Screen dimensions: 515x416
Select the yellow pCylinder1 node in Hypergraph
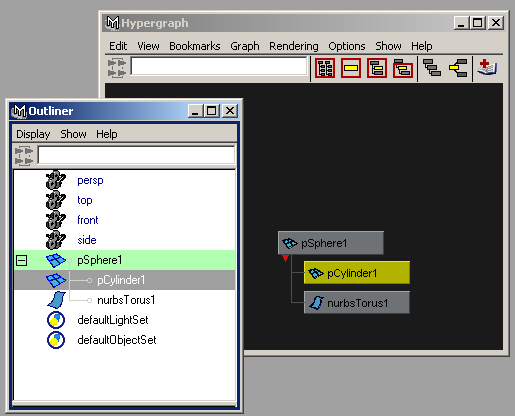(357, 273)
